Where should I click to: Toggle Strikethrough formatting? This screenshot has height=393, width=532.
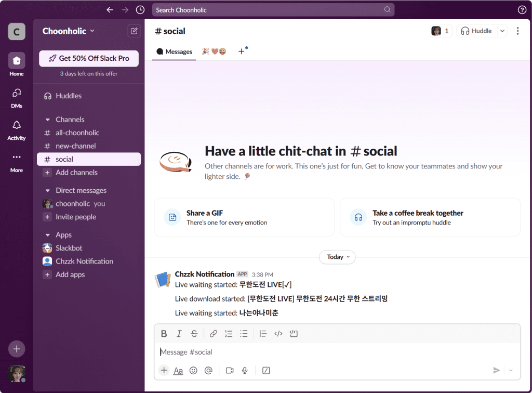click(194, 334)
